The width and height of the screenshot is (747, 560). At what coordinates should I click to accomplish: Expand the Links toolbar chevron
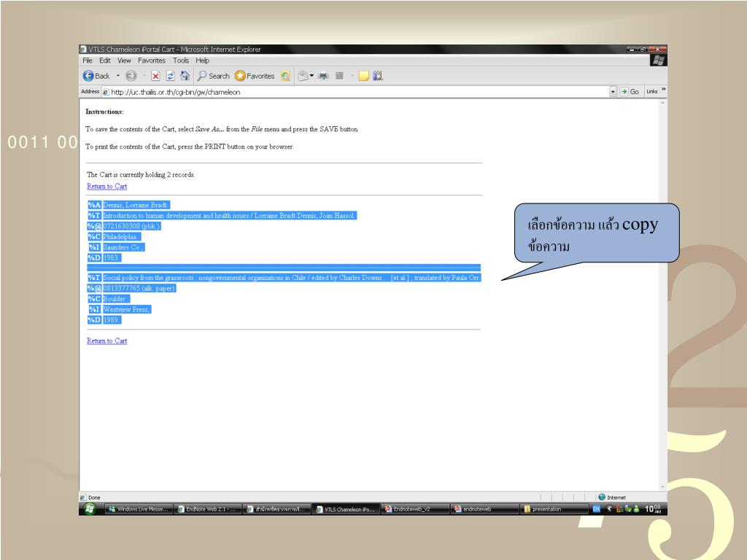pos(663,90)
